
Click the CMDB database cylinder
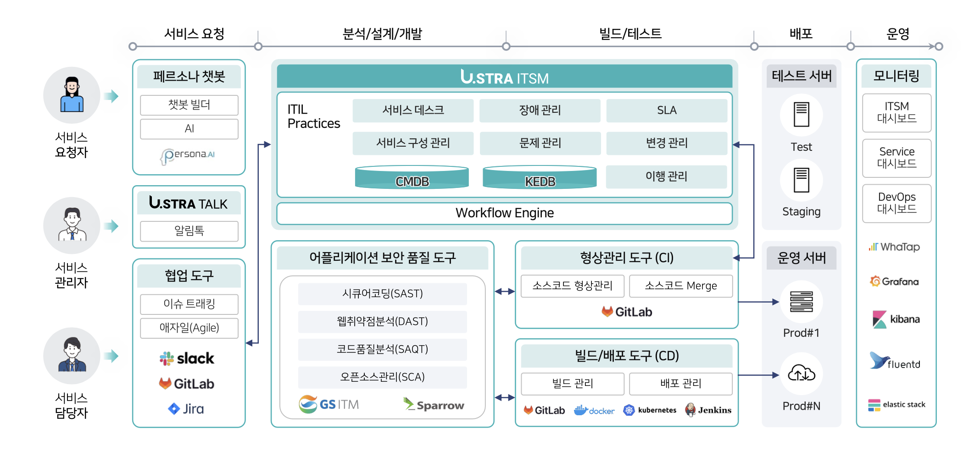point(412,178)
